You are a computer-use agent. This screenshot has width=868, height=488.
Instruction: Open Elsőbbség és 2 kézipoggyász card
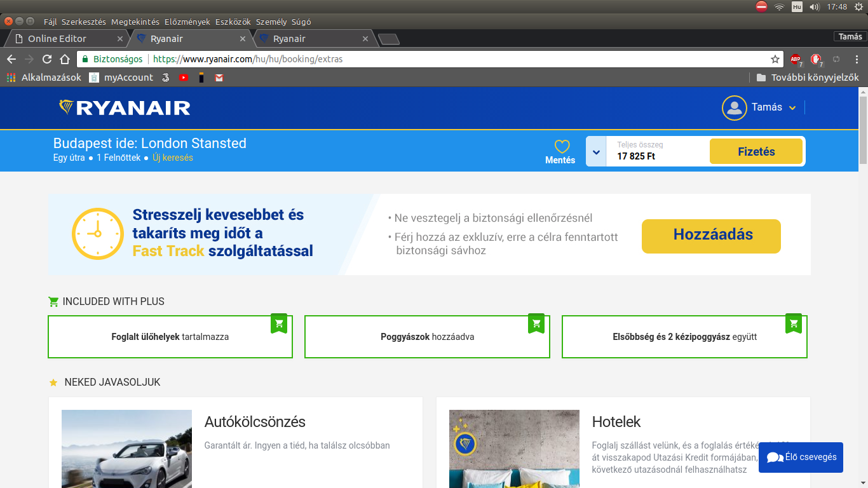point(684,337)
